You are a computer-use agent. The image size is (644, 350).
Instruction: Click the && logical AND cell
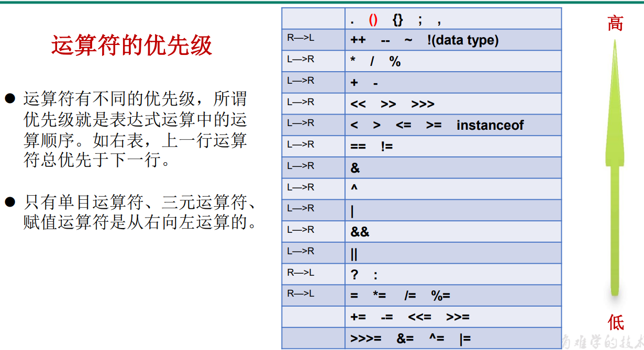tap(453, 232)
